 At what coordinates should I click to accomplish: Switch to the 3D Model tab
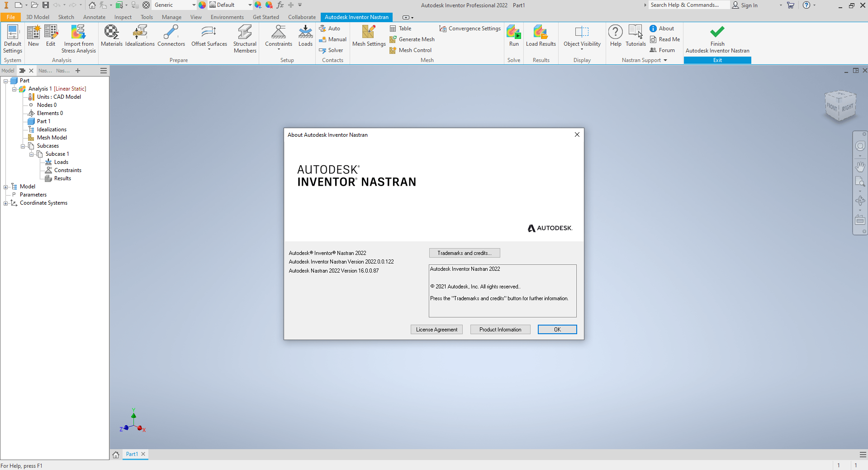[x=38, y=17]
